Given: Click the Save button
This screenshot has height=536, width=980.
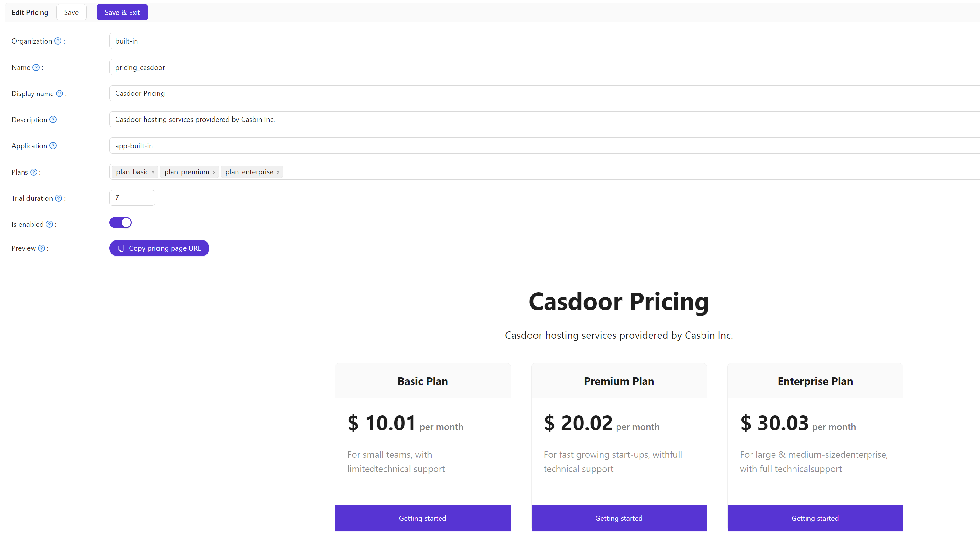Looking at the screenshot, I should coord(71,12).
